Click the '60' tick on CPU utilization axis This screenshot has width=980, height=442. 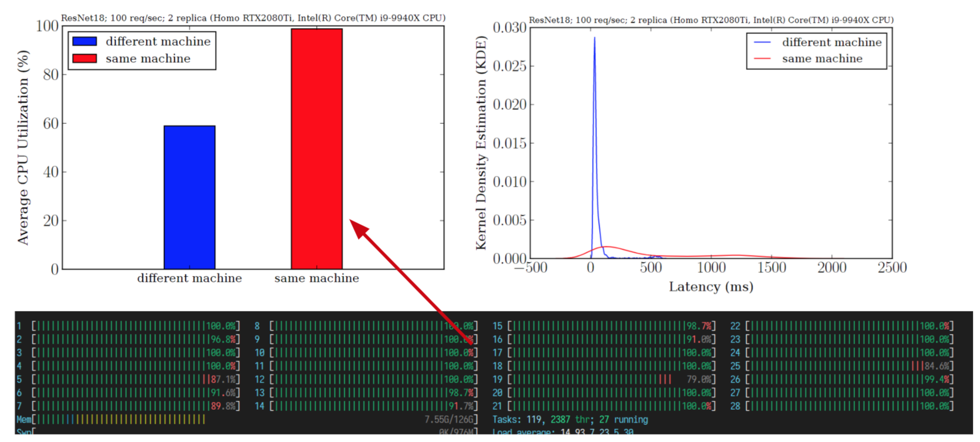point(51,124)
